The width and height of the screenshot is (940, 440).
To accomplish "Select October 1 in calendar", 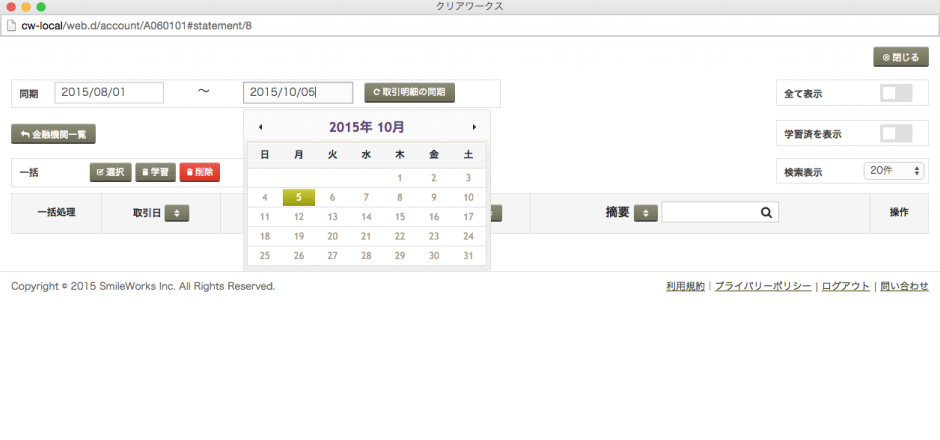I will [400, 178].
